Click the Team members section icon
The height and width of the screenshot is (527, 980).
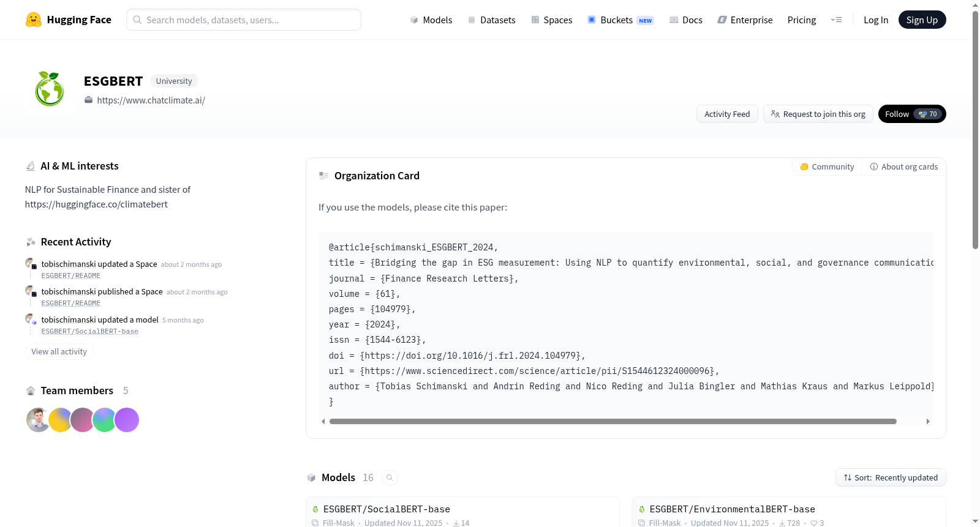31,391
